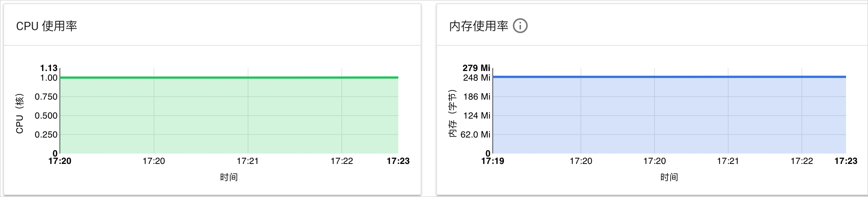
Task: Click the 内存（字节）vertical axis title
Action: click(453, 113)
